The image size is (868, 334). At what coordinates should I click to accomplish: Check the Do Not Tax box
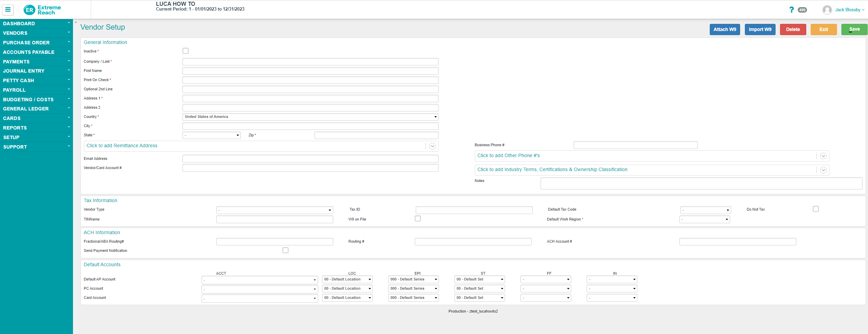tap(815, 209)
